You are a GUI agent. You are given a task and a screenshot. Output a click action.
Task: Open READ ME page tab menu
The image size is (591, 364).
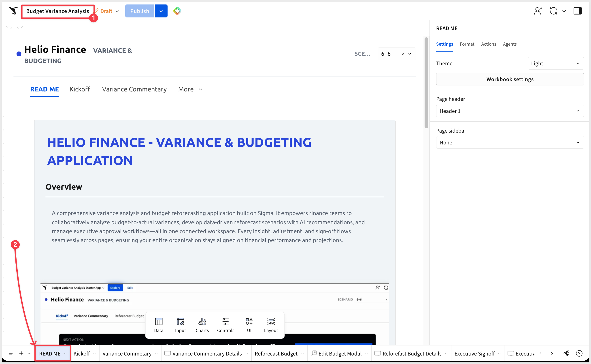pyautogui.click(x=65, y=353)
